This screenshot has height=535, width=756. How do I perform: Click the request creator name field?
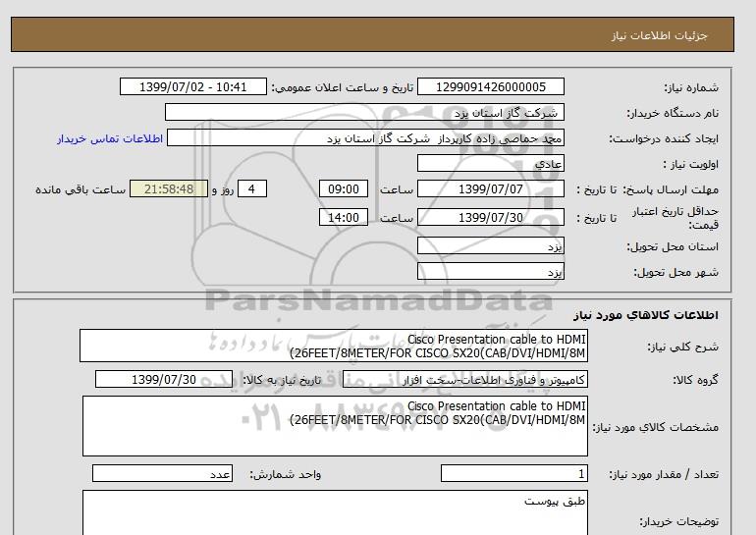pos(365,137)
